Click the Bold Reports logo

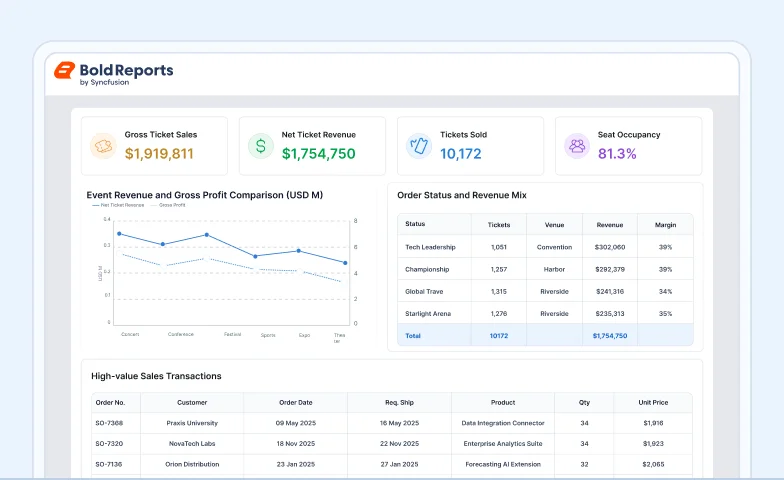(x=114, y=74)
